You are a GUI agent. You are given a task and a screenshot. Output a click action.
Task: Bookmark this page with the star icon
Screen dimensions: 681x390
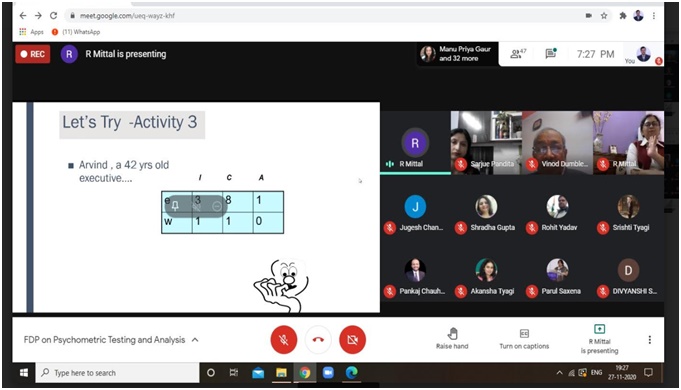click(604, 16)
